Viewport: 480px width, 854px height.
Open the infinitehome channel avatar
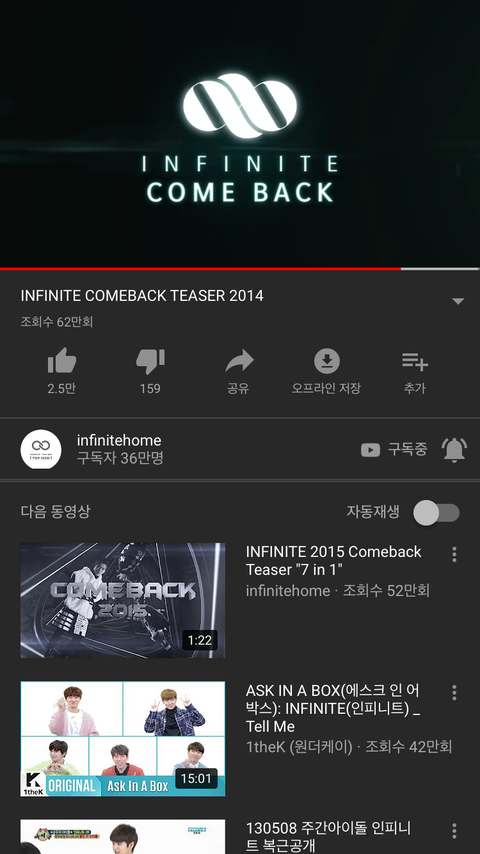tap(41, 449)
